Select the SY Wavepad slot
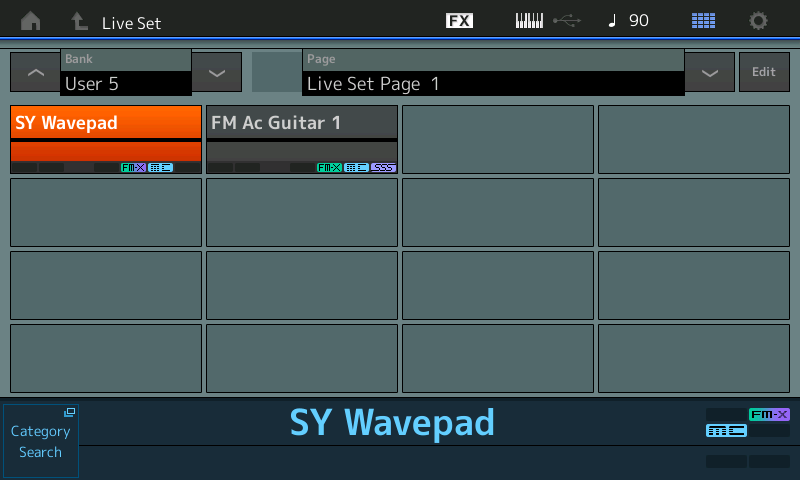800x480 pixels. (106, 140)
